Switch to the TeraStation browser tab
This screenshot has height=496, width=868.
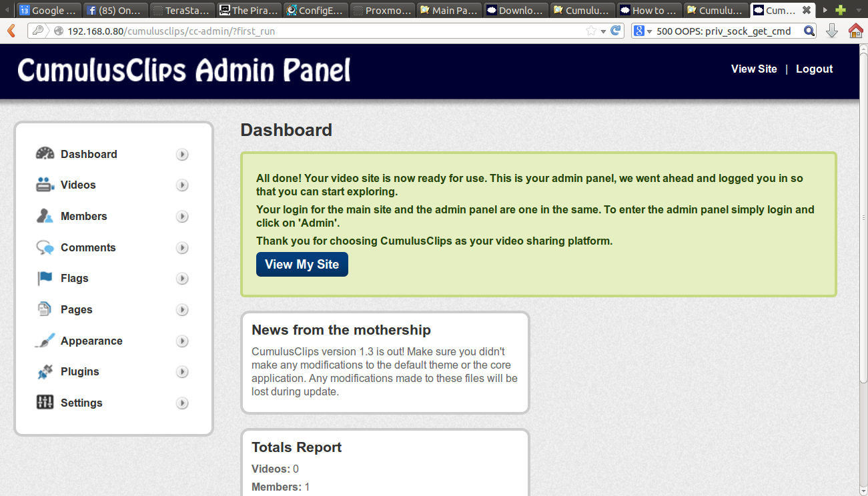click(182, 11)
